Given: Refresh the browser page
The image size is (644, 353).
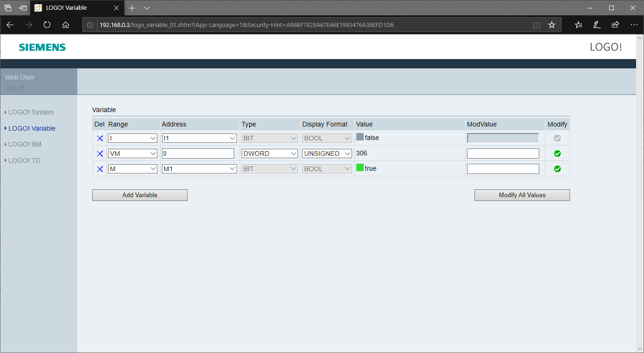Looking at the screenshot, I should [x=47, y=25].
